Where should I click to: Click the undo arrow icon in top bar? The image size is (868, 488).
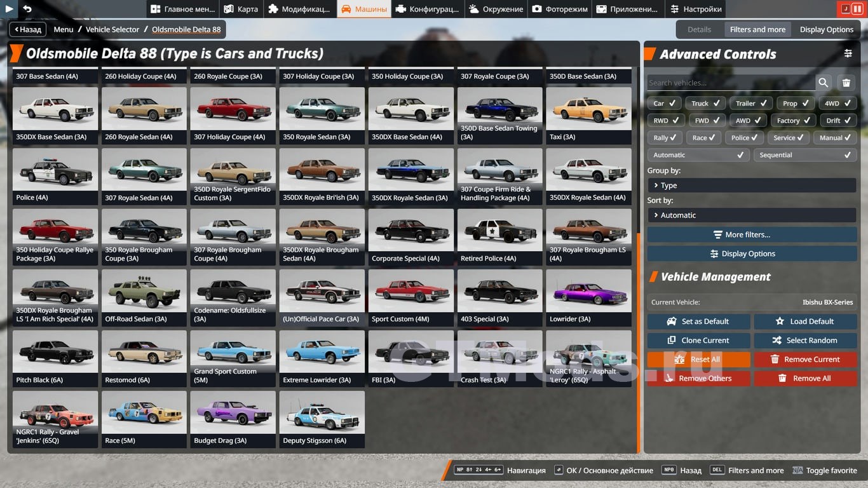coord(27,9)
